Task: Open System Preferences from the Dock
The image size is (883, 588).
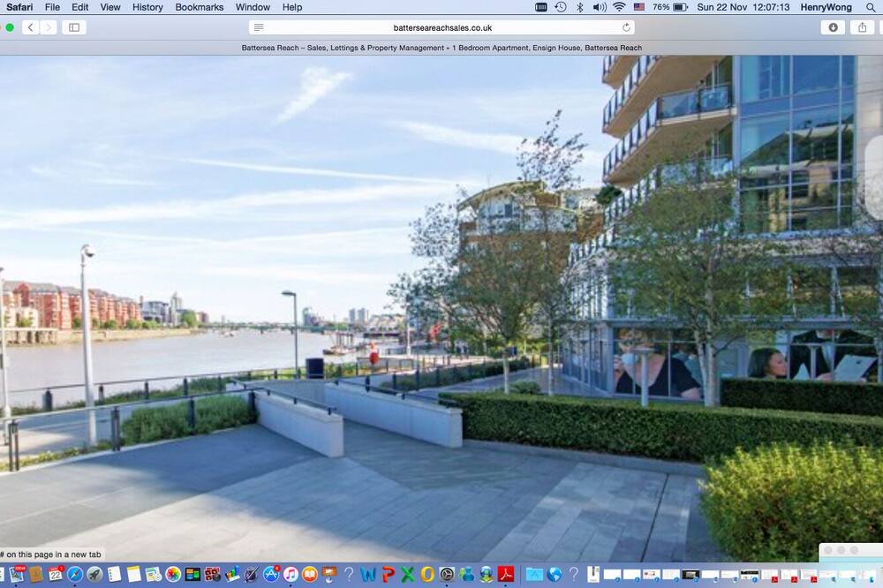Action: point(447,574)
